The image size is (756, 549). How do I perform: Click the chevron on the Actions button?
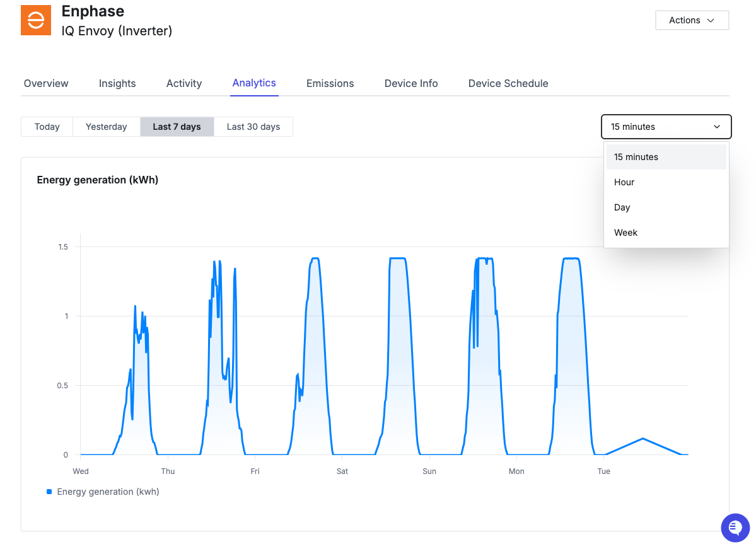tap(709, 20)
